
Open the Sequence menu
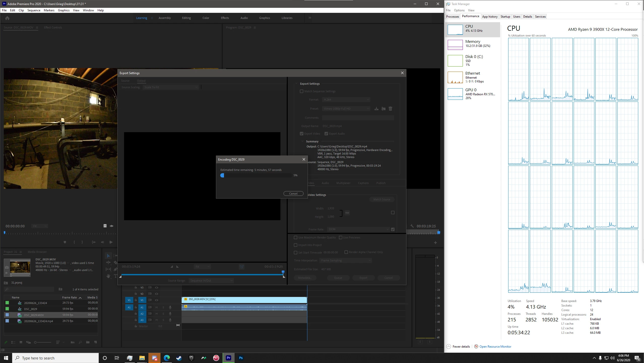click(34, 10)
